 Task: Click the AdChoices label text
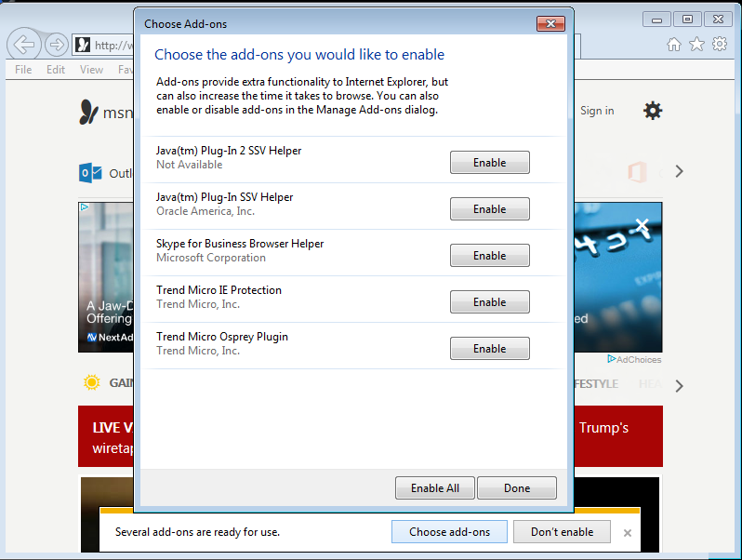639,360
